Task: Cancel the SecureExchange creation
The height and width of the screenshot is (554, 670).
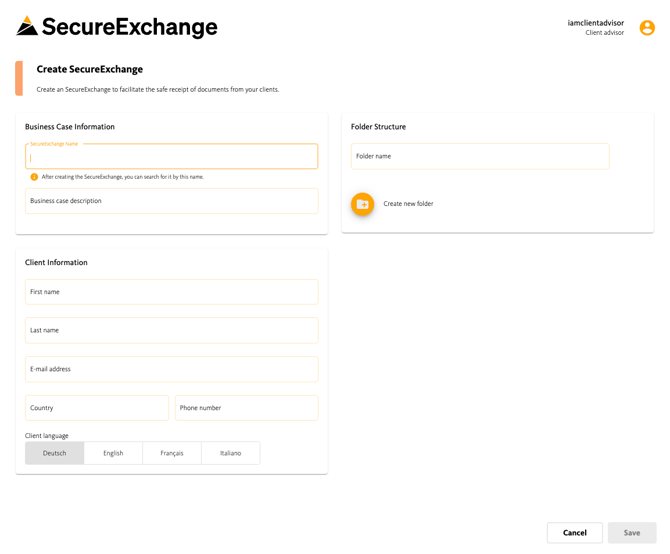Action: click(575, 533)
